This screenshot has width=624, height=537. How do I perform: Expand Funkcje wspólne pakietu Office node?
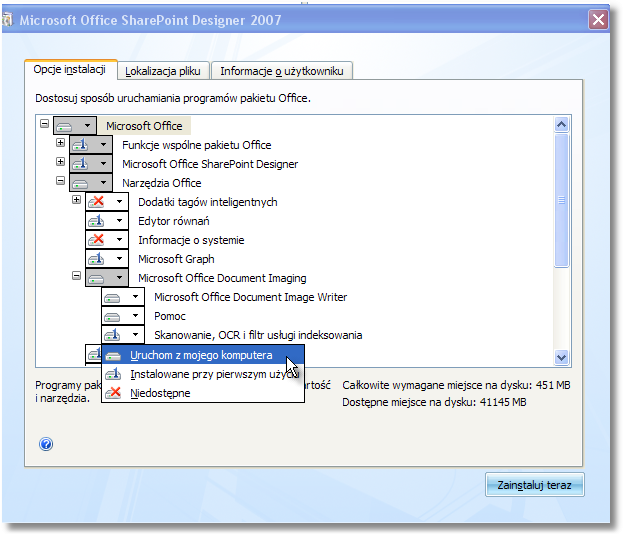pyautogui.click(x=60, y=143)
